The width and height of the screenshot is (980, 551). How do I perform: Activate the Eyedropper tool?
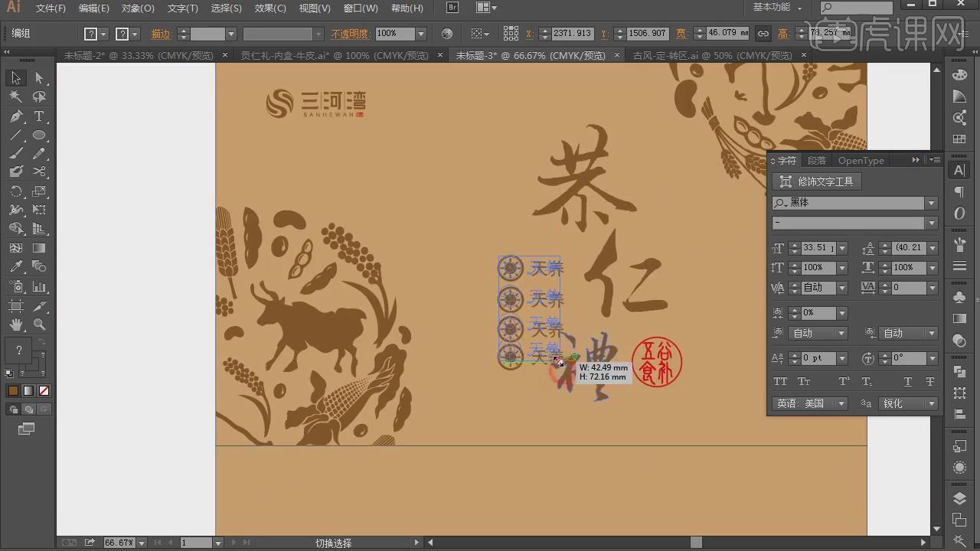point(15,267)
